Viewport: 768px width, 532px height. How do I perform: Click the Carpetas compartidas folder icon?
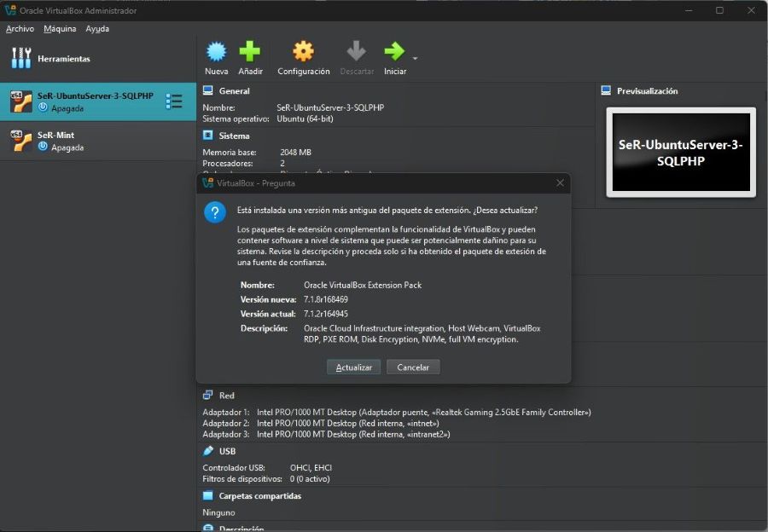pos(207,495)
